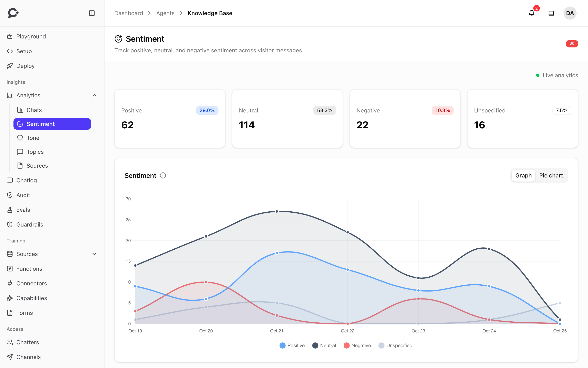Viewport: 588px width, 368px height.
Task: Click the laptop device icon
Action: click(551, 13)
